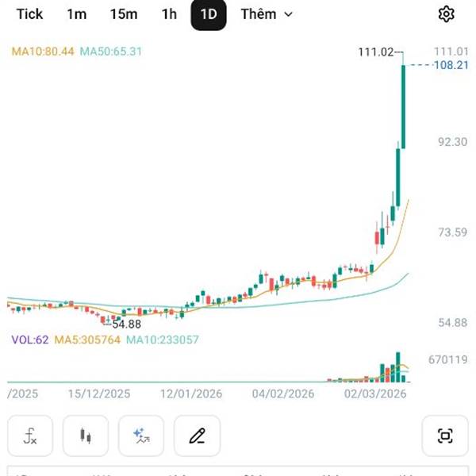Select the 1D daily timeframe
Screen dimensions: 476x476
pyautogui.click(x=209, y=14)
